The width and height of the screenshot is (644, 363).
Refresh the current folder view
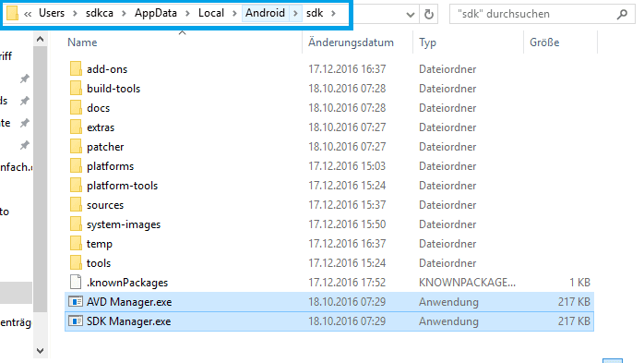pyautogui.click(x=429, y=15)
